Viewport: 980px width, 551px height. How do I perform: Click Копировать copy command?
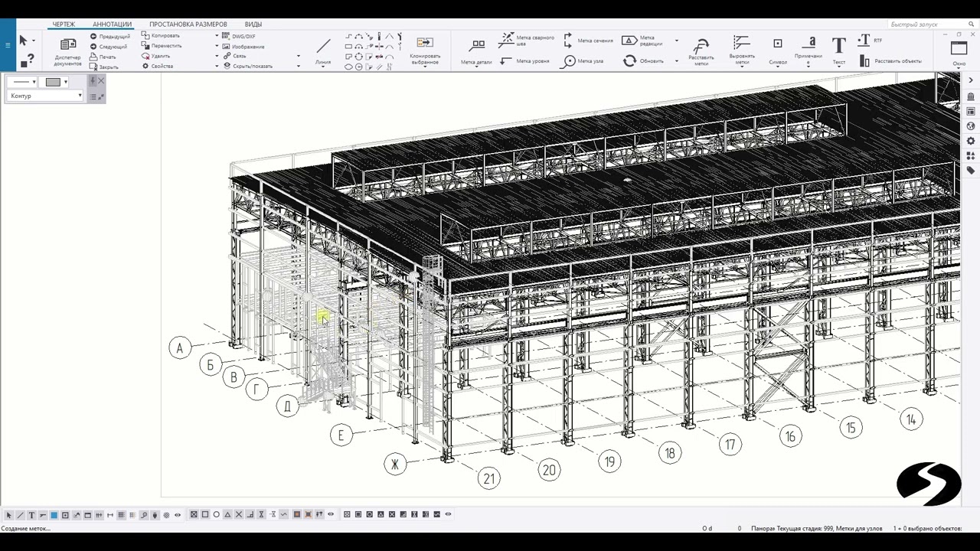coord(161,35)
